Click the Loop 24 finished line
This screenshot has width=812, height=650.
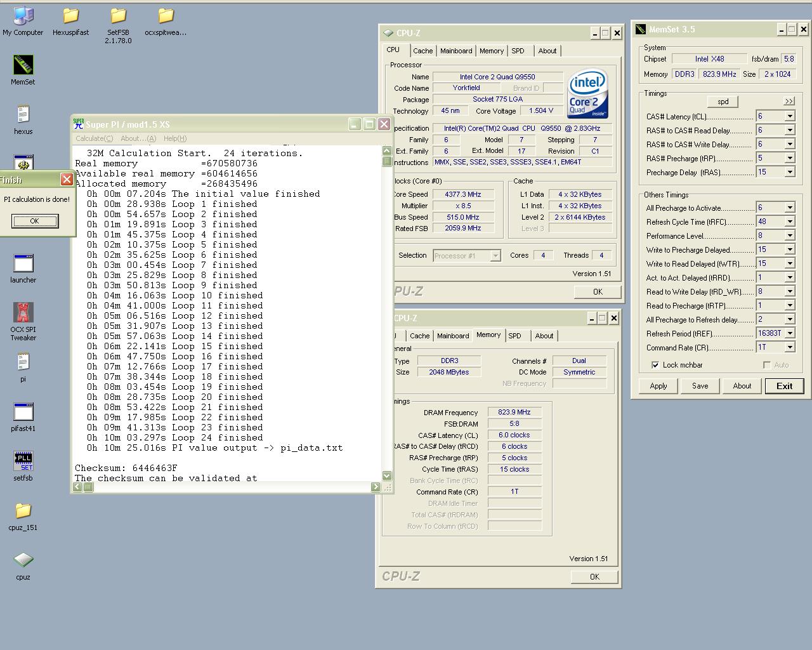174,437
